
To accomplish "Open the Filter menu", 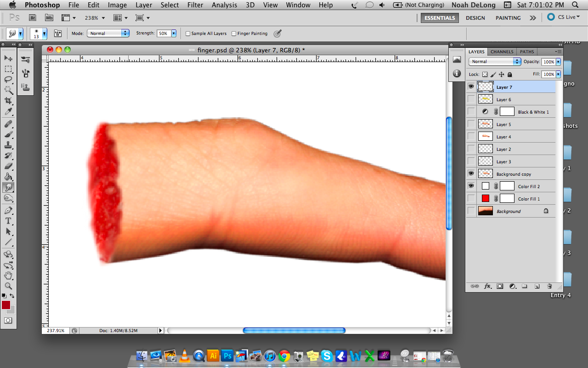I will (x=195, y=5).
